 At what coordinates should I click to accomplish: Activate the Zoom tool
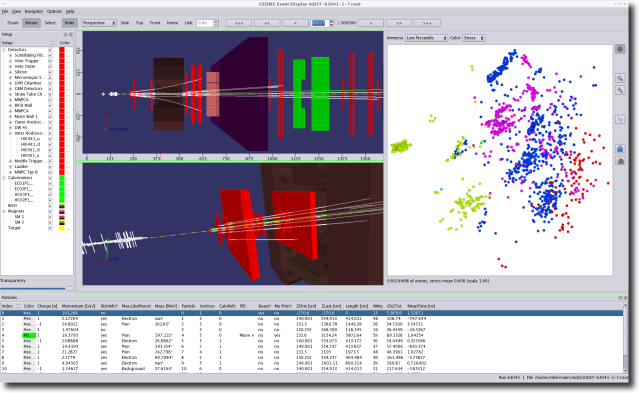point(13,23)
